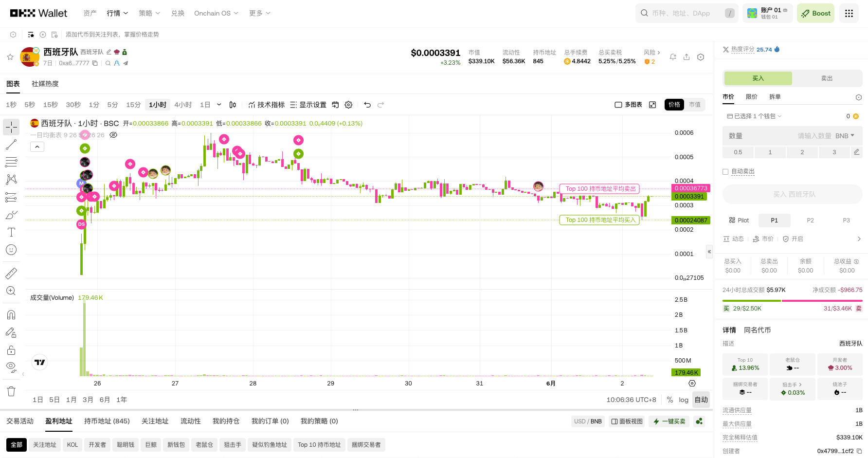Select the text annotation tool
This screenshot has width=868, height=458.
[x=11, y=232]
